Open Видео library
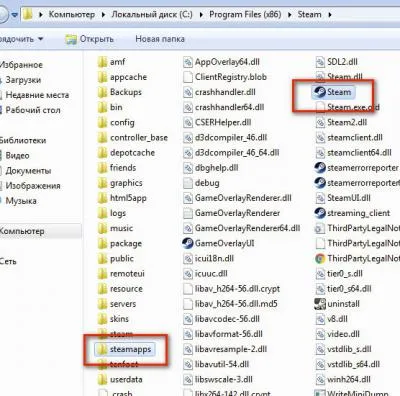 tap(17, 156)
